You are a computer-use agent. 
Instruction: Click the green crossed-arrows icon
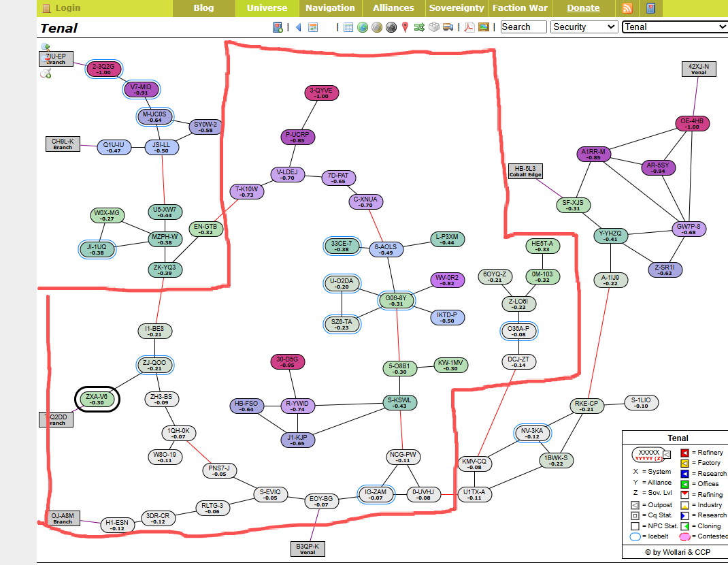[419, 27]
